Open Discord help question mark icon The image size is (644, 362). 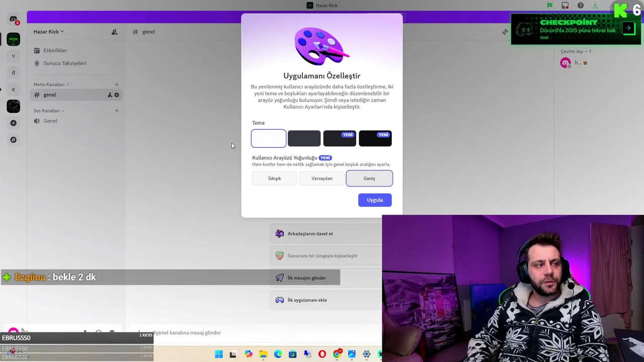pyautogui.click(x=581, y=6)
